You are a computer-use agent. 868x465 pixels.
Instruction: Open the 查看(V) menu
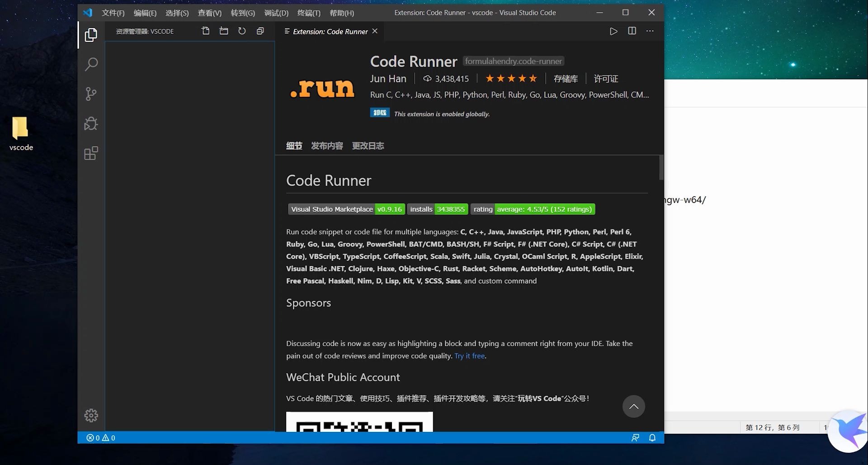point(210,13)
